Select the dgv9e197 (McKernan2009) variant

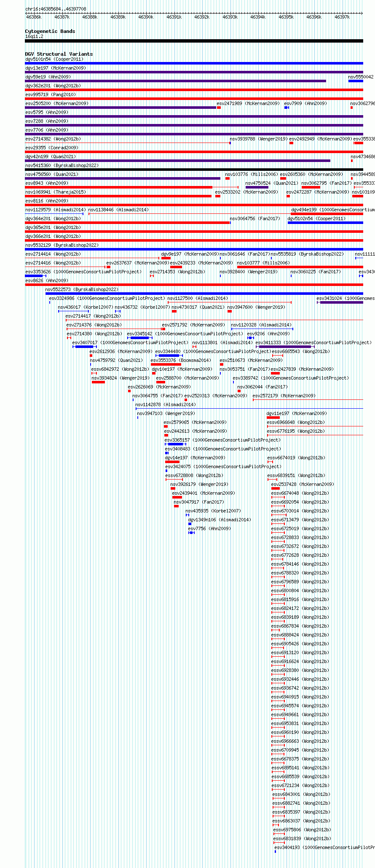tap(190, 254)
